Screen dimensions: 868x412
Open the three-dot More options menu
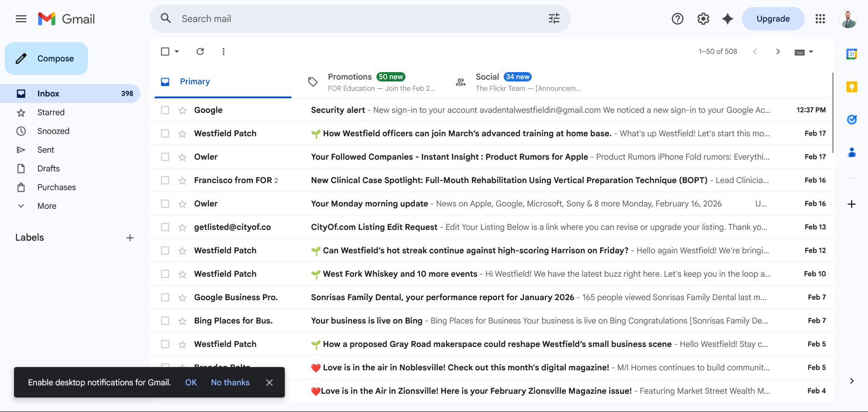pos(224,51)
